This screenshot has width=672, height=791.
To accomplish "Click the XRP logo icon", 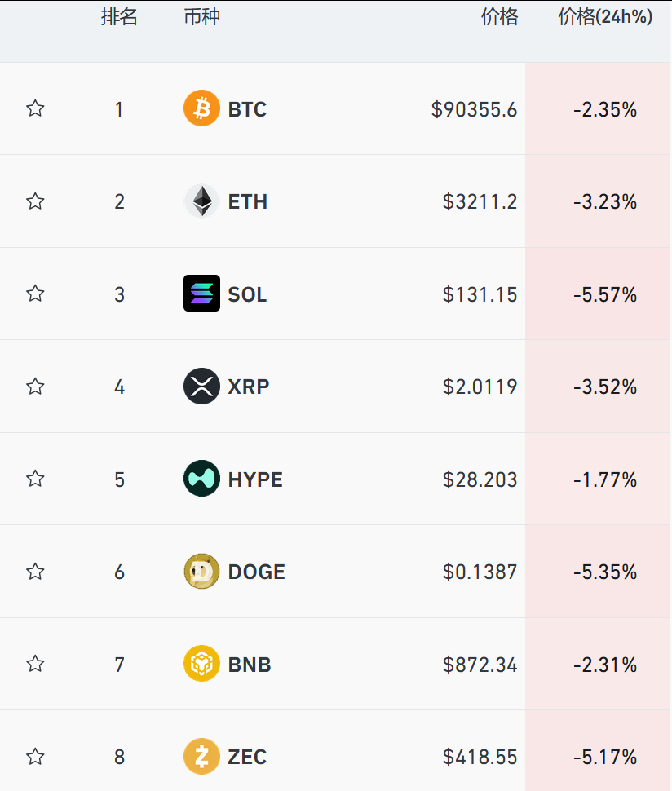I will [x=201, y=387].
